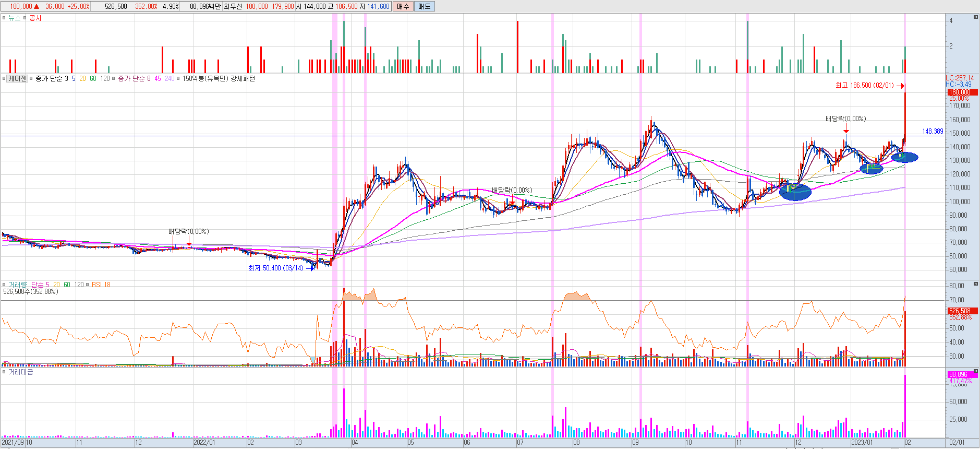
Task: Click the 거래량 legend label
Action: 17,285
